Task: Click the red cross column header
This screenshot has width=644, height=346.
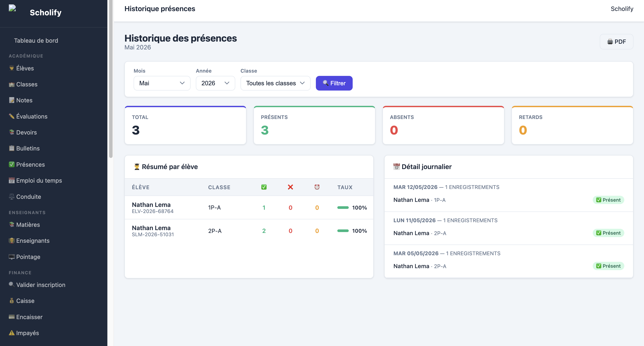Action: [x=290, y=187]
